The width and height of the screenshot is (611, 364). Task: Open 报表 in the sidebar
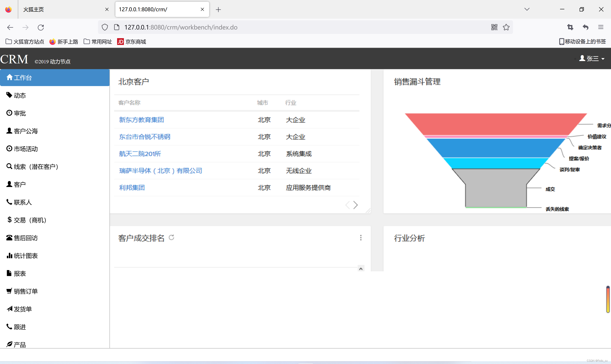(55, 273)
